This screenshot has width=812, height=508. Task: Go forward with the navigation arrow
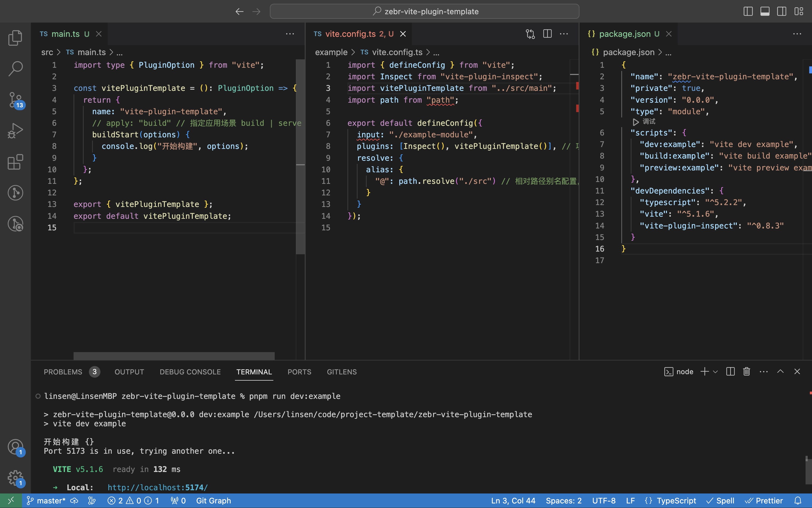tap(256, 11)
